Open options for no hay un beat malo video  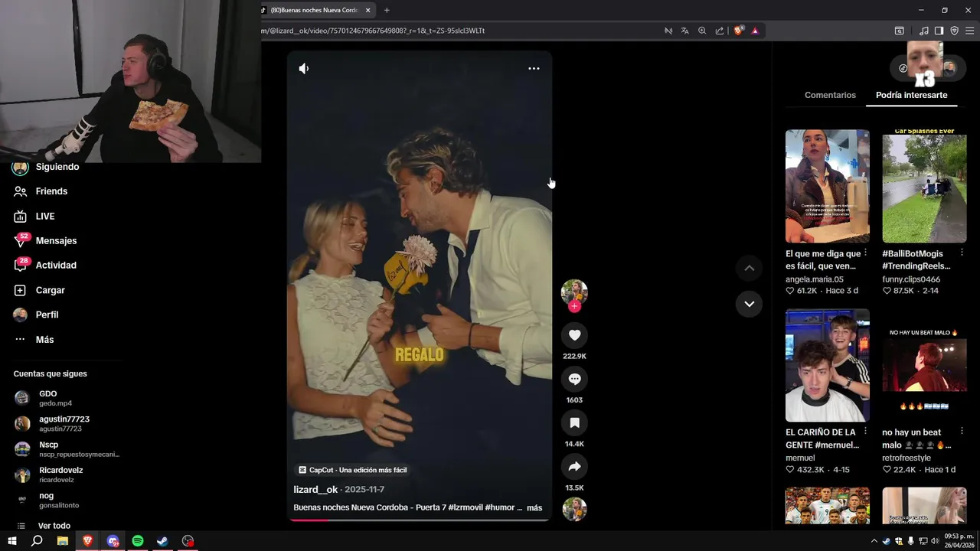(962, 432)
